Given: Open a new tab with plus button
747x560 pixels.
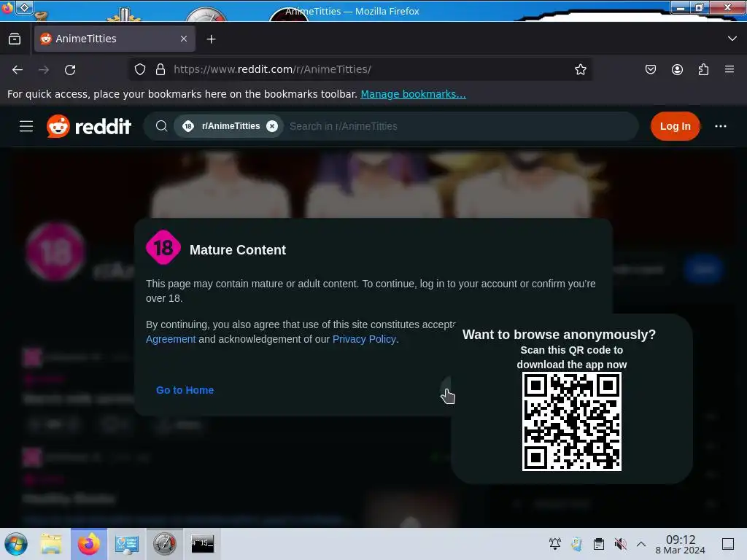Looking at the screenshot, I should tap(211, 39).
